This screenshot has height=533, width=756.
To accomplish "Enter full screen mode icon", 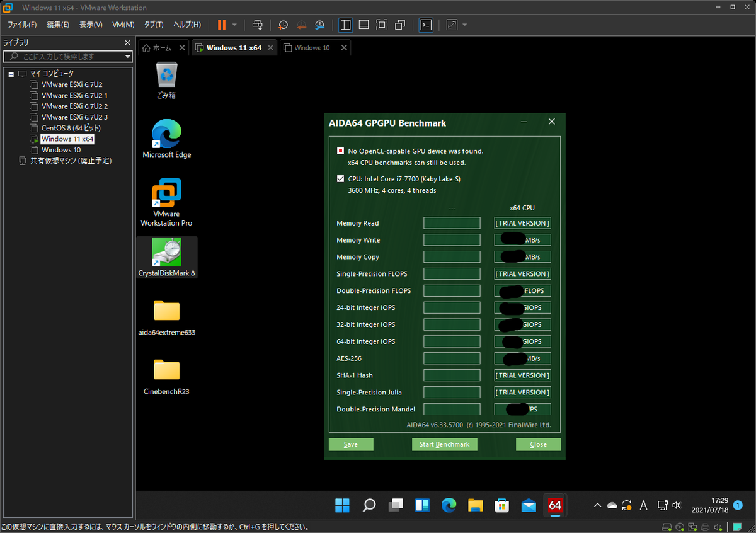I will click(382, 25).
